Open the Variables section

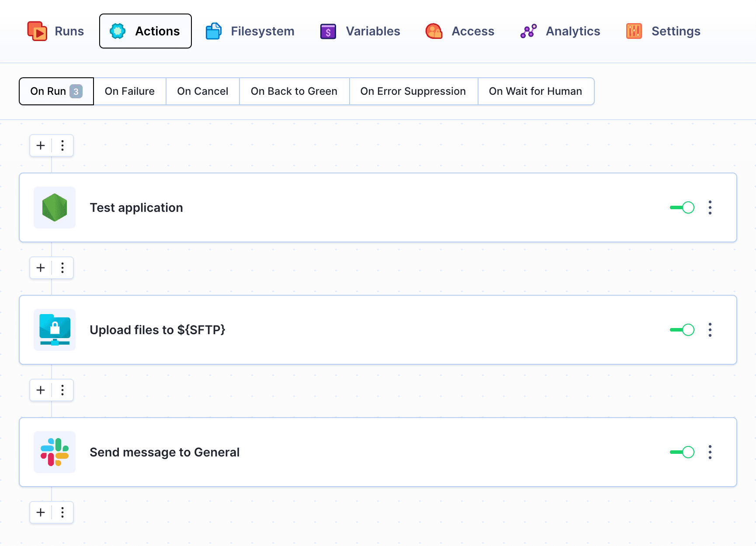pyautogui.click(x=361, y=31)
